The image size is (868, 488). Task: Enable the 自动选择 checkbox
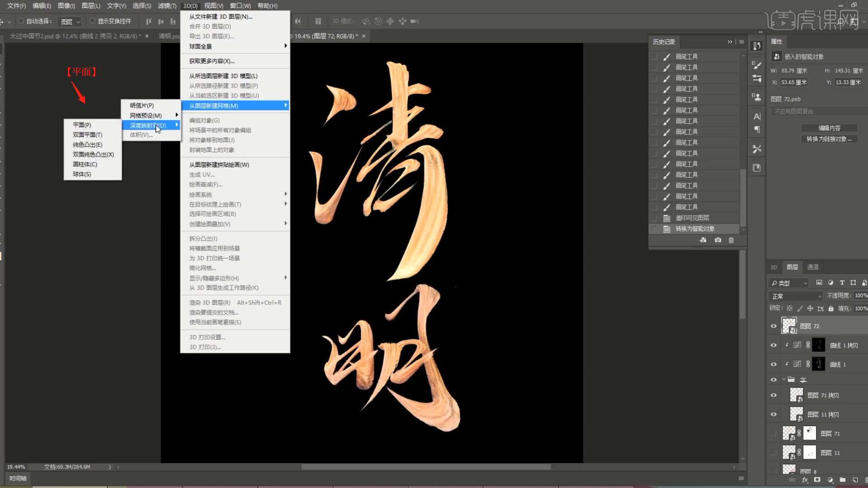pos(21,21)
